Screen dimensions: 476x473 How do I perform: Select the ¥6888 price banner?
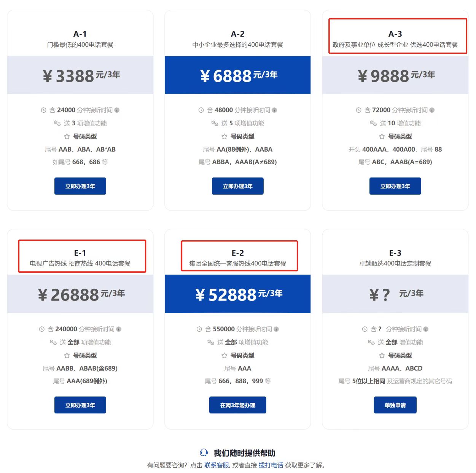pos(238,75)
